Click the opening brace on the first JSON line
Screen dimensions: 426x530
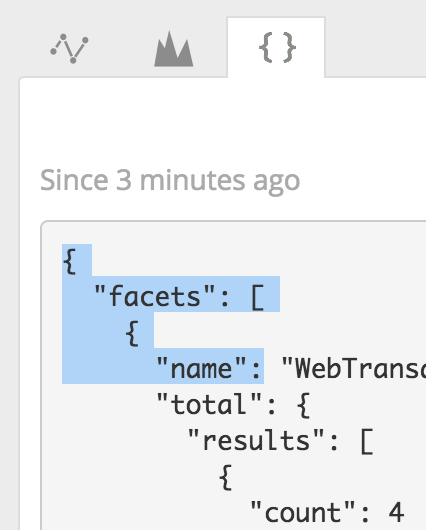click(70, 261)
